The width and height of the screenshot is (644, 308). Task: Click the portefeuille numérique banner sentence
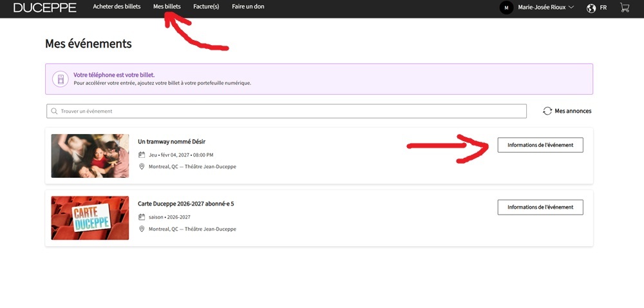162,83
